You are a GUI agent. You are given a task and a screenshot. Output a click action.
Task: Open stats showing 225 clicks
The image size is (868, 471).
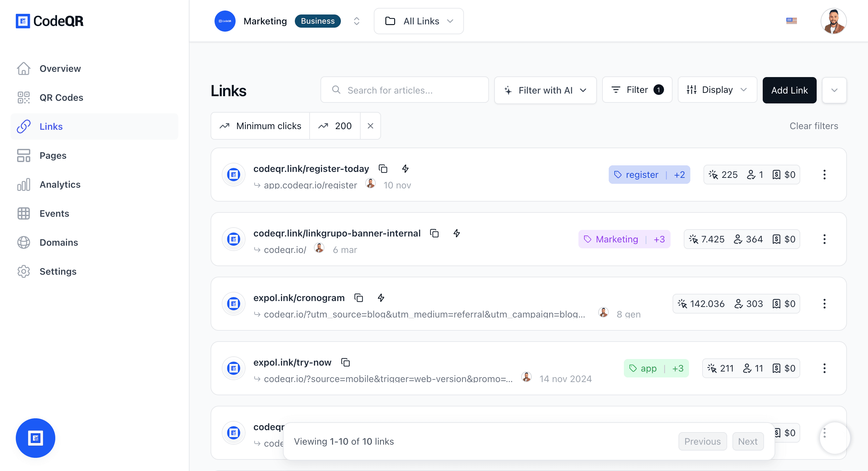752,175
